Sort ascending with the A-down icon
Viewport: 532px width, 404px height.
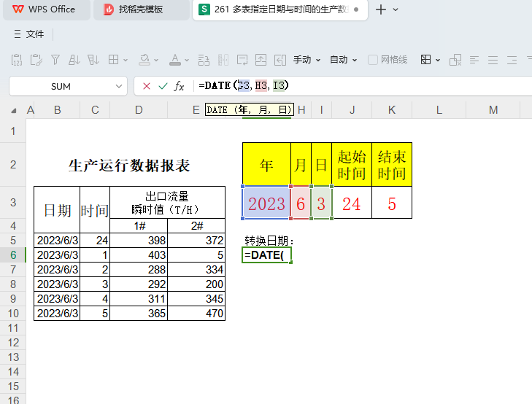click(x=74, y=60)
